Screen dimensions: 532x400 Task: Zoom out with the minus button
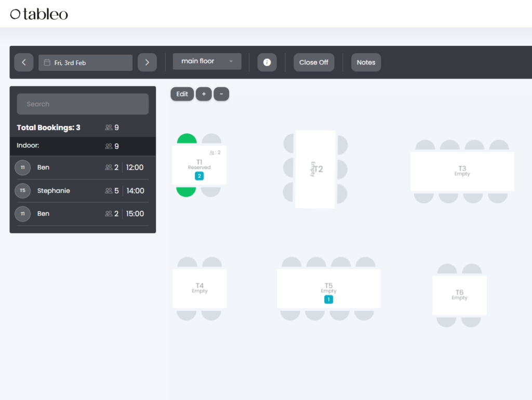tap(221, 94)
